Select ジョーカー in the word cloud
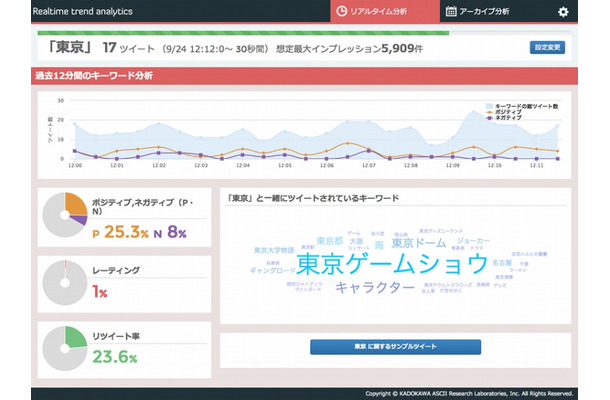Image resolution: width=610 pixels, height=400 pixels. [x=473, y=240]
